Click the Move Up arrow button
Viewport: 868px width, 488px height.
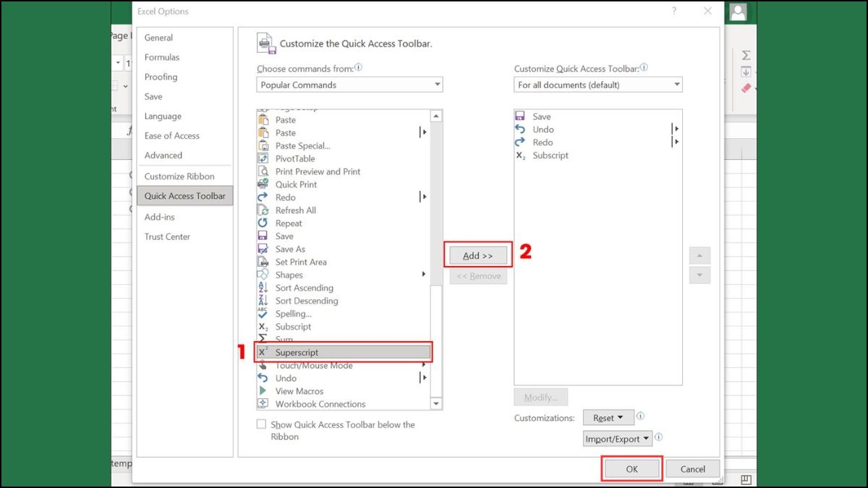click(699, 255)
